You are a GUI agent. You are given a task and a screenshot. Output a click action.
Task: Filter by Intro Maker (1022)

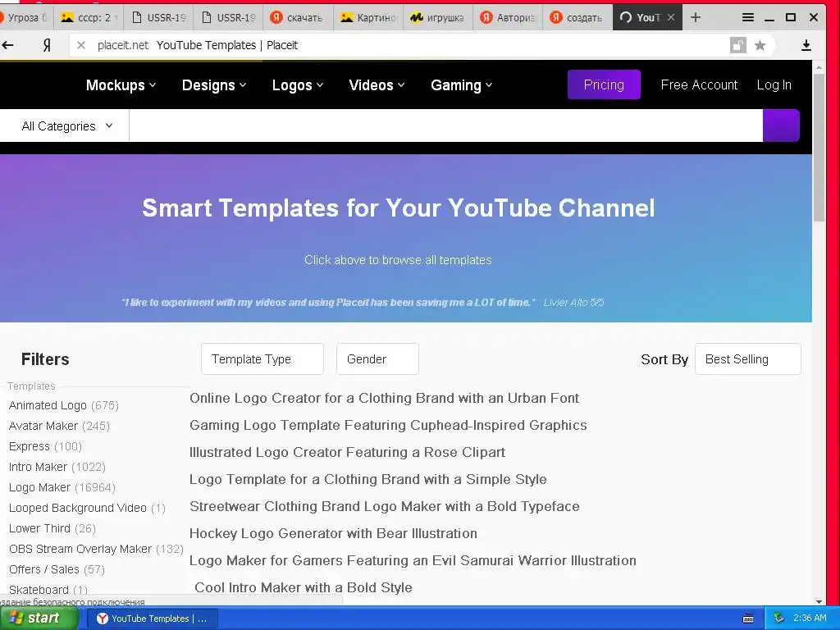tap(57, 467)
